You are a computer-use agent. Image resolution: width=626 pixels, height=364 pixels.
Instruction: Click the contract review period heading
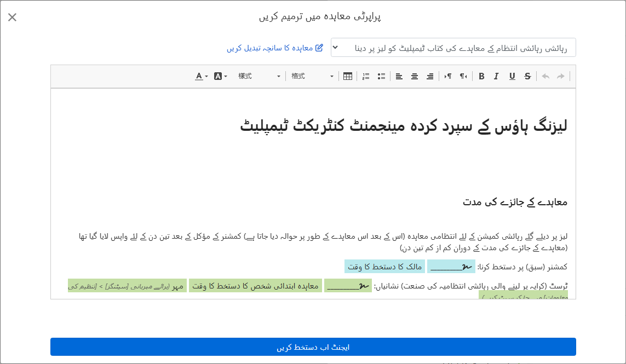[x=515, y=202]
